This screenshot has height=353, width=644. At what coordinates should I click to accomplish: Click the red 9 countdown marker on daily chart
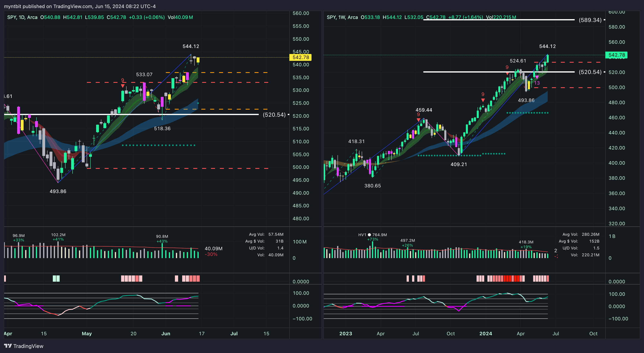(x=123, y=80)
